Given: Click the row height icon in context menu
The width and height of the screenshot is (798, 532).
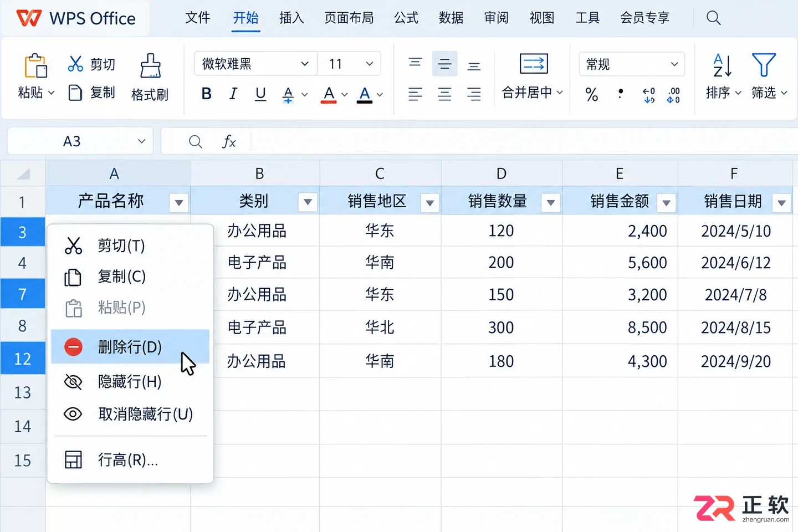Looking at the screenshot, I should pos(73,459).
